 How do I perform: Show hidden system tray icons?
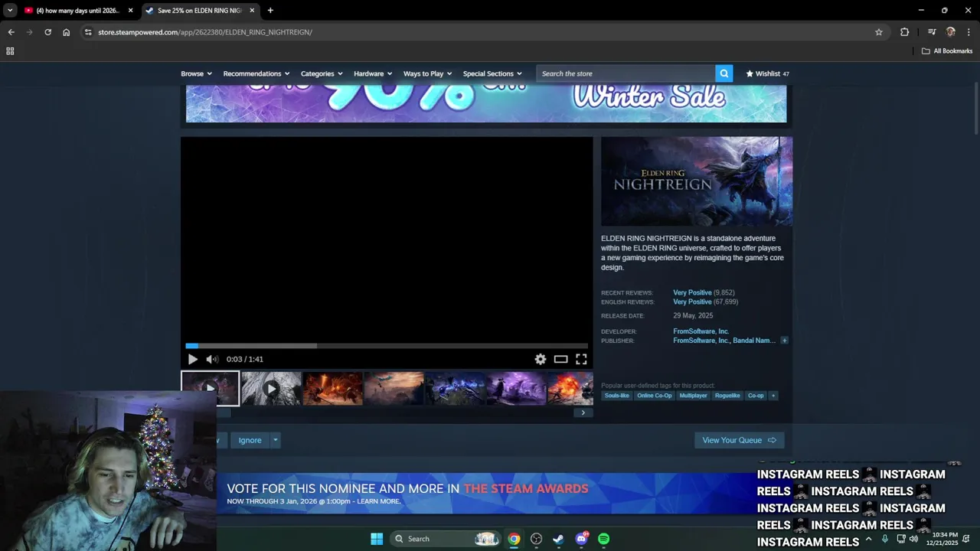(x=868, y=539)
